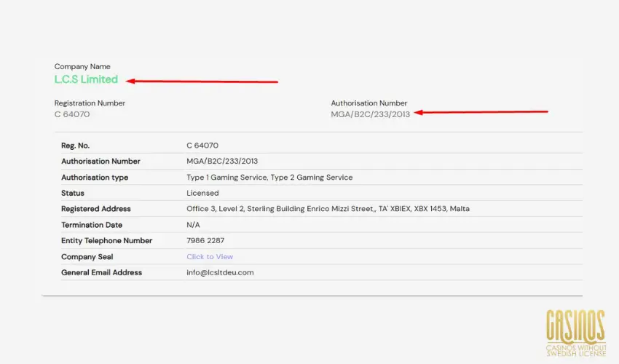
Task: Click the 'Company Name' heading label
Action: click(x=82, y=66)
